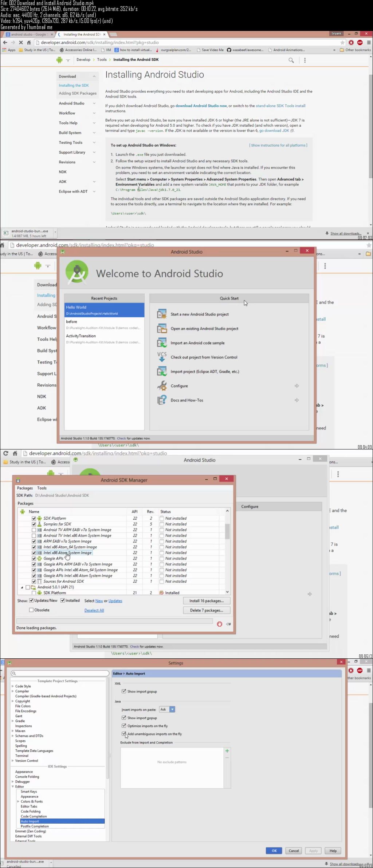The height and width of the screenshot is (868, 373).
Task: Click the 'Deselect All' link
Action: click(x=94, y=610)
